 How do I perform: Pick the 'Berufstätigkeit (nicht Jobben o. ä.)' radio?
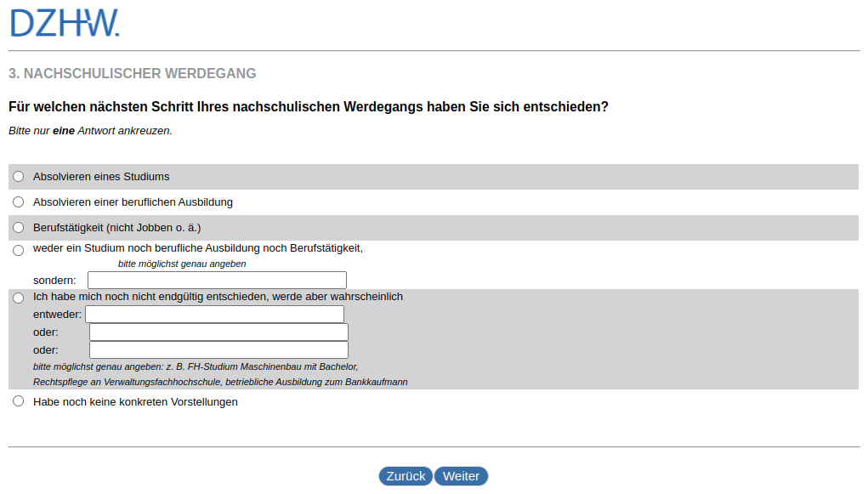click(19, 228)
